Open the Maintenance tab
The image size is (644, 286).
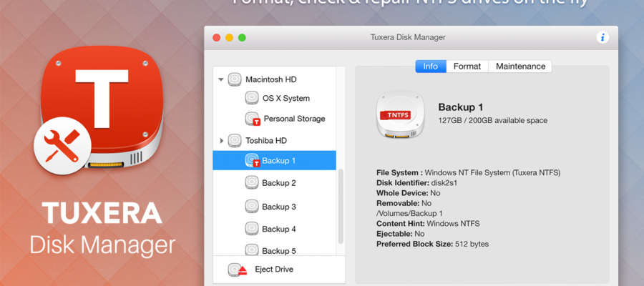[520, 66]
